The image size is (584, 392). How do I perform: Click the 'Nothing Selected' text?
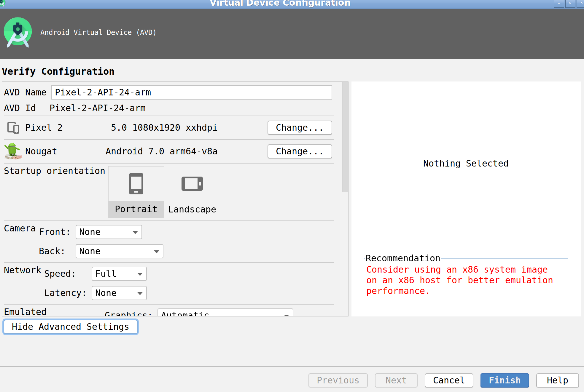tap(466, 164)
